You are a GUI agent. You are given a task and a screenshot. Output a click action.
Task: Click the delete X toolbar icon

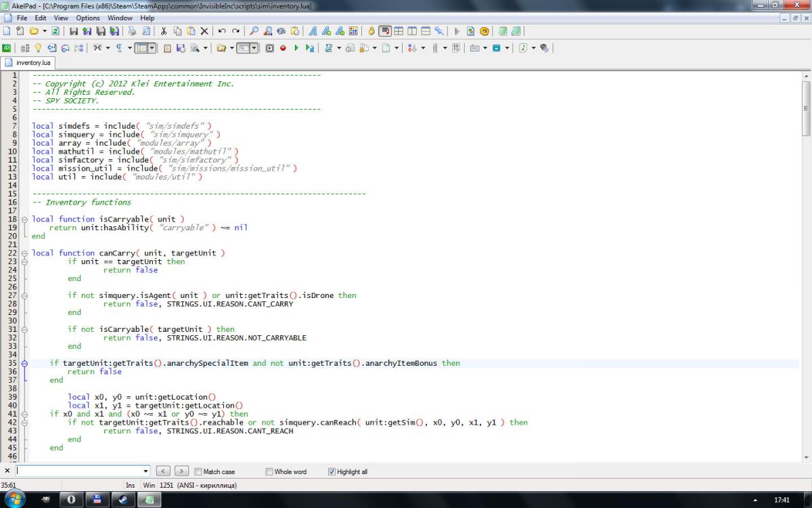pos(204,31)
